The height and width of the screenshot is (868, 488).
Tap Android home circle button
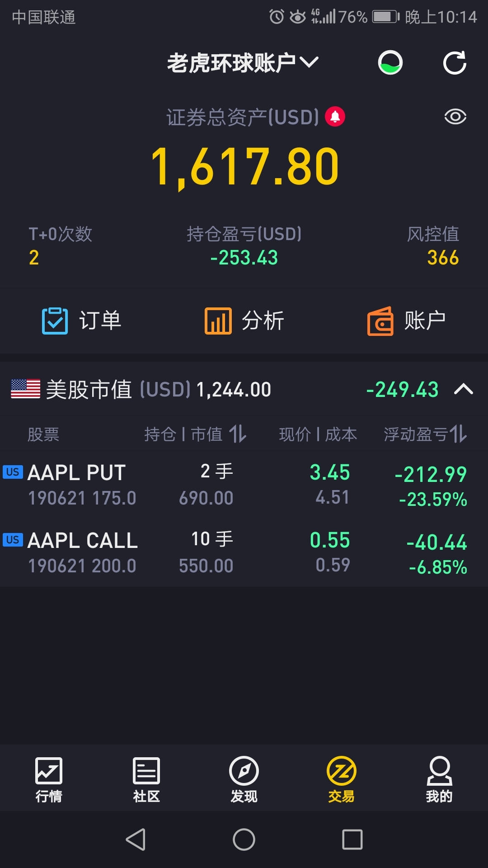[x=244, y=840]
